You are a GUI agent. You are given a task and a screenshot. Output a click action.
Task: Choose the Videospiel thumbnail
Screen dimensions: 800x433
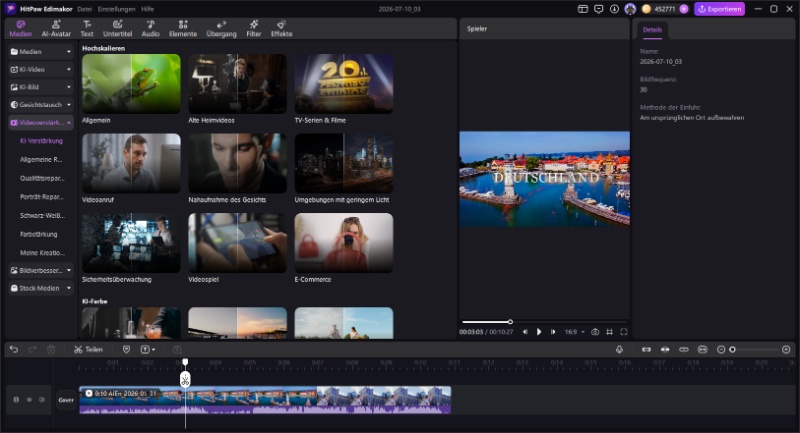(x=237, y=243)
